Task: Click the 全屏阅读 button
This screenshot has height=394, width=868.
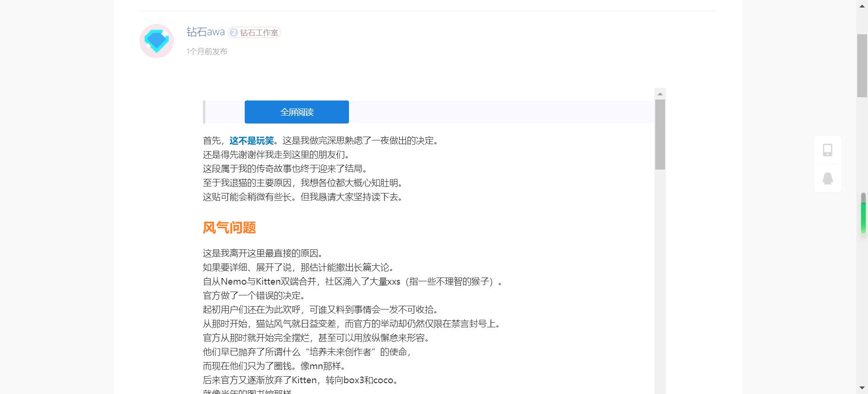Action: (297, 112)
